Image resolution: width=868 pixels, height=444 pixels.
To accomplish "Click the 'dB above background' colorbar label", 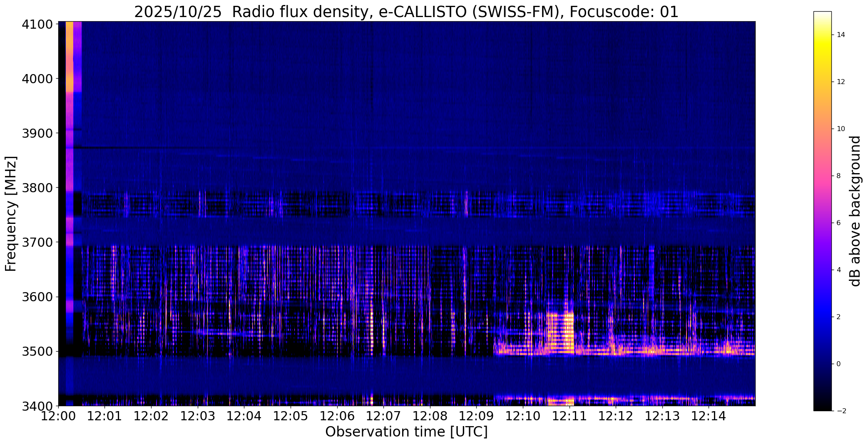I will [856, 211].
